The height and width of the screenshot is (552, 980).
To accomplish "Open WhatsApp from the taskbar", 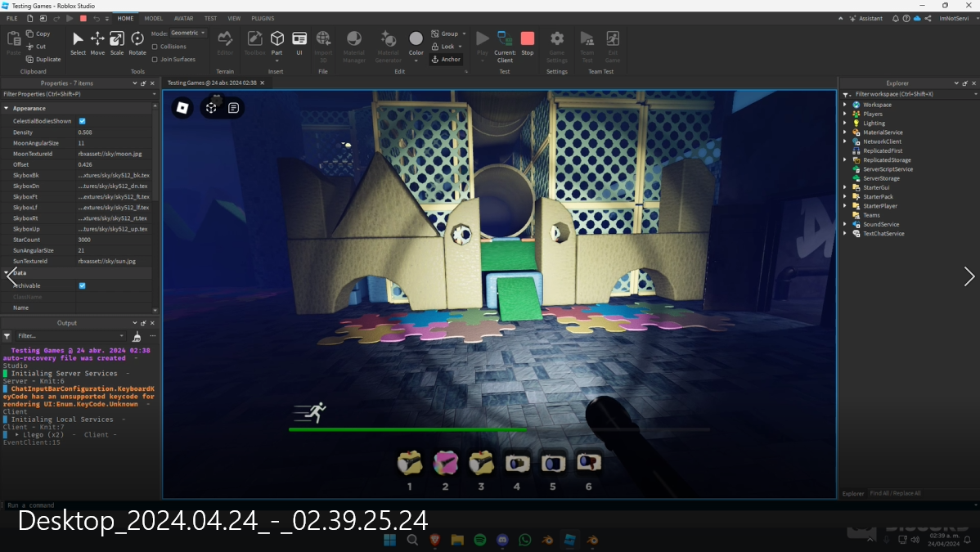I will click(525, 540).
